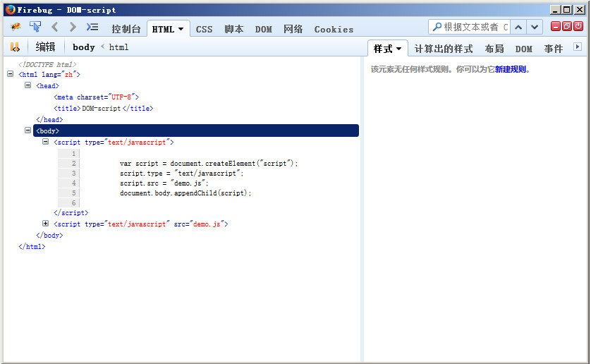Expand the script src demo.js node
The height and width of the screenshot is (364, 591).
pyautogui.click(x=46, y=224)
